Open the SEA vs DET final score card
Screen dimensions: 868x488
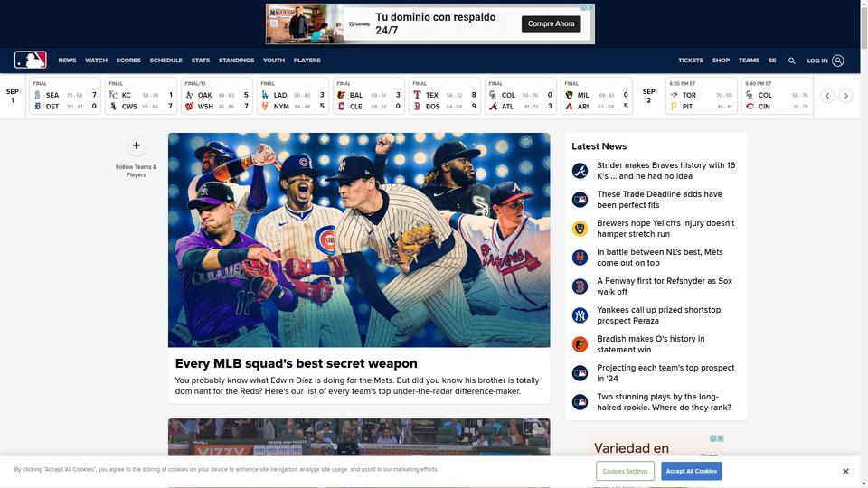pos(65,96)
